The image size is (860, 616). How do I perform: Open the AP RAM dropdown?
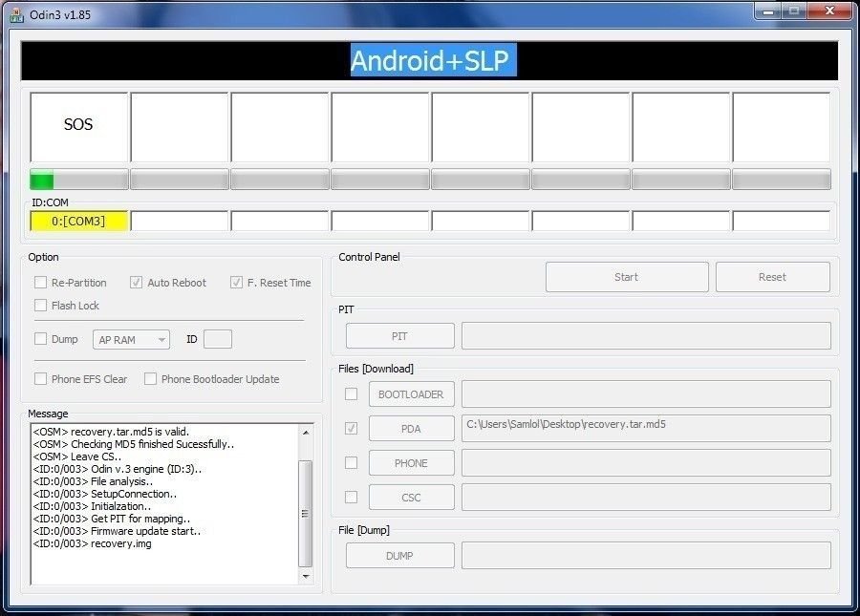click(132, 340)
